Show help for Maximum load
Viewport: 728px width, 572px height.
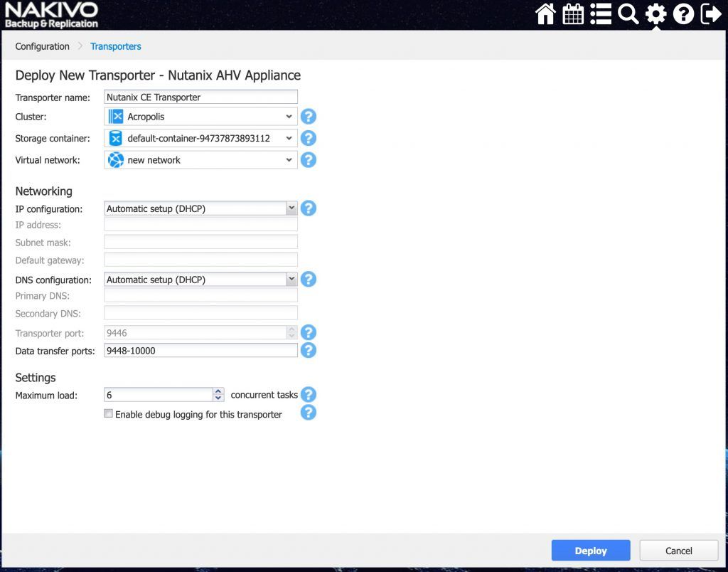pyautogui.click(x=309, y=395)
